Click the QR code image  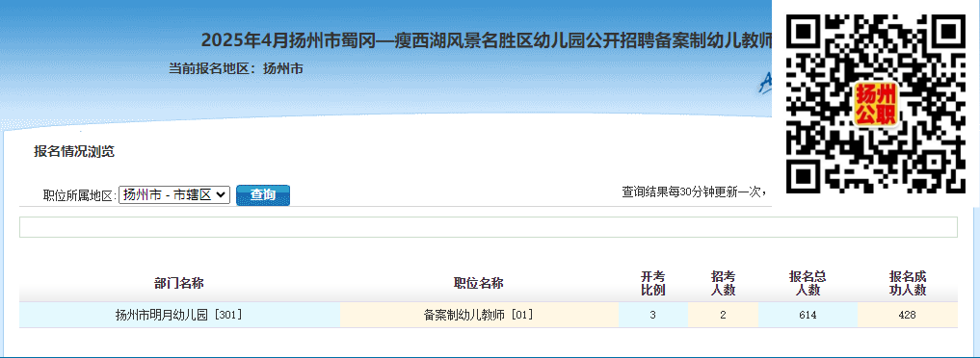(x=875, y=104)
